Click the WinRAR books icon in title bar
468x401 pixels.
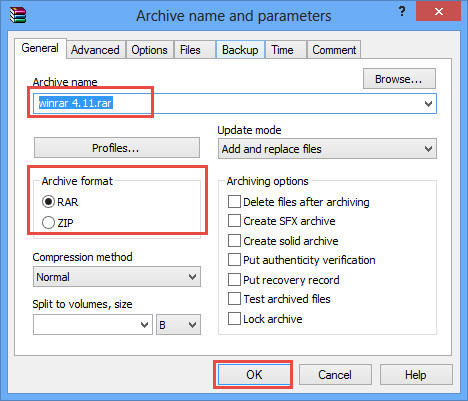[x=18, y=15]
